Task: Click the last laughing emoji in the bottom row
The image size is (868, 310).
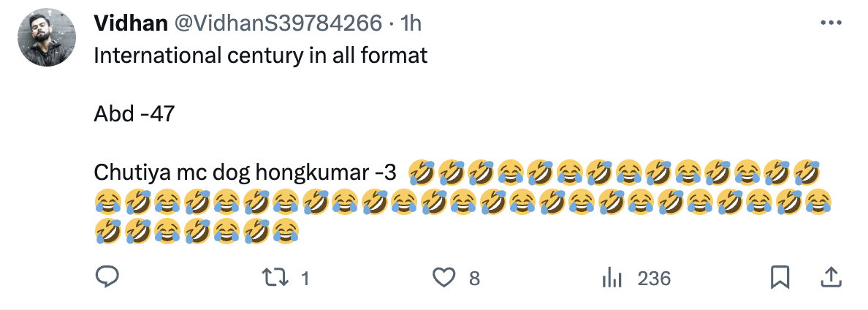Action: tap(287, 231)
